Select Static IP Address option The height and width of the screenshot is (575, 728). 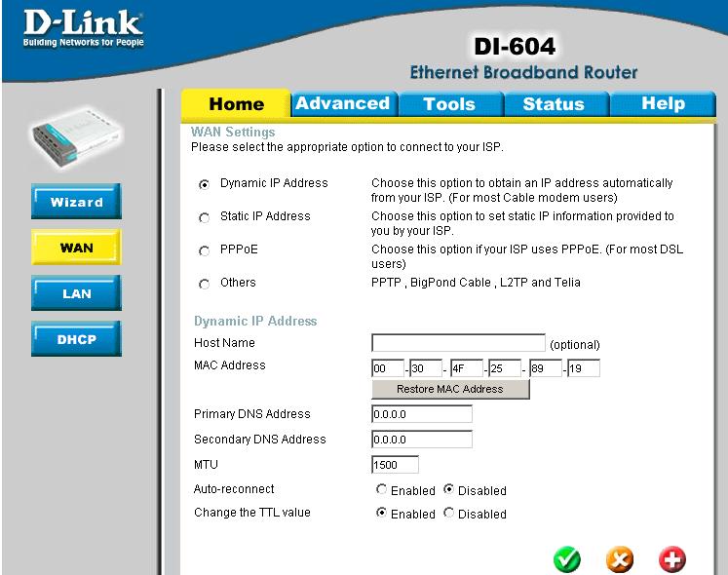[204, 217]
